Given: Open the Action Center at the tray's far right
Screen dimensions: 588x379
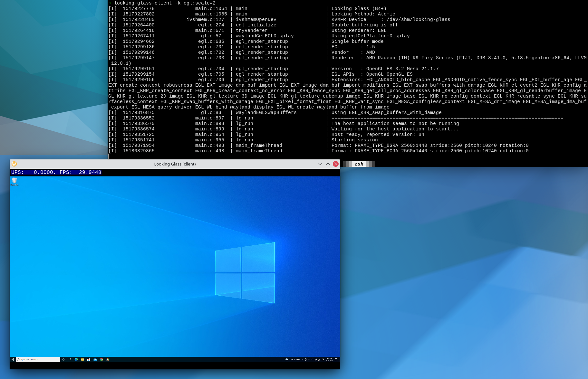Looking at the screenshot, I should pyautogui.click(x=336, y=359).
